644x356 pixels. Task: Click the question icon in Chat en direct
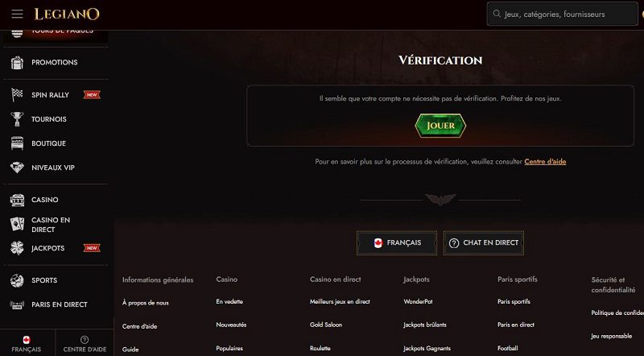tap(454, 243)
